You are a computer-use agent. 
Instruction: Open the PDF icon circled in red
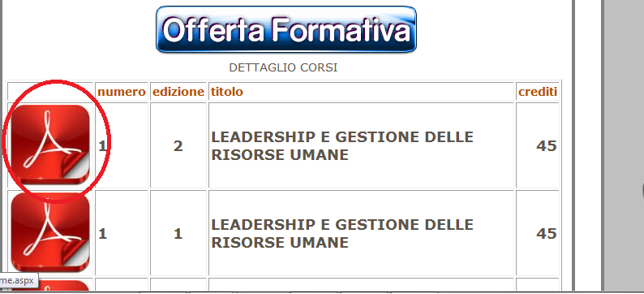tap(50, 145)
